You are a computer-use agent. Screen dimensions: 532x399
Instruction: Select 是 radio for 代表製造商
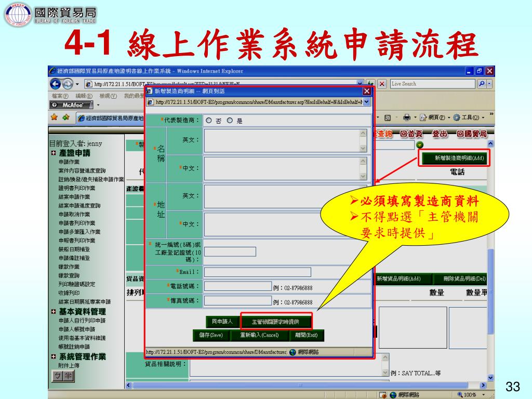click(230, 121)
